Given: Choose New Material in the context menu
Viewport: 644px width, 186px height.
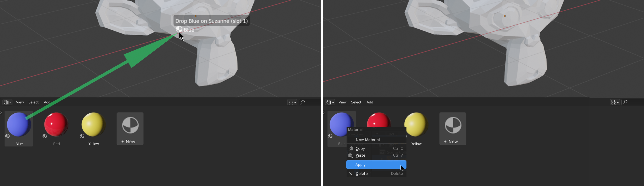Looking at the screenshot, I should click(x=376, y=140).
